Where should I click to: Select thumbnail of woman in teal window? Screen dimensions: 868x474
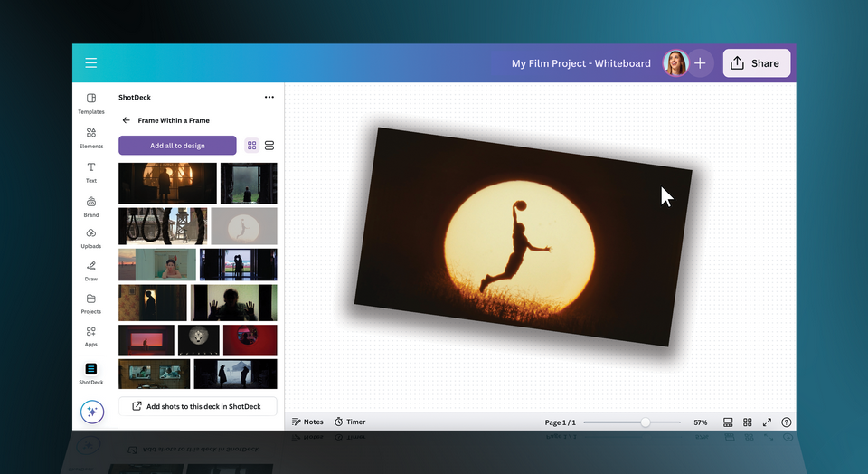pos(157,265)
